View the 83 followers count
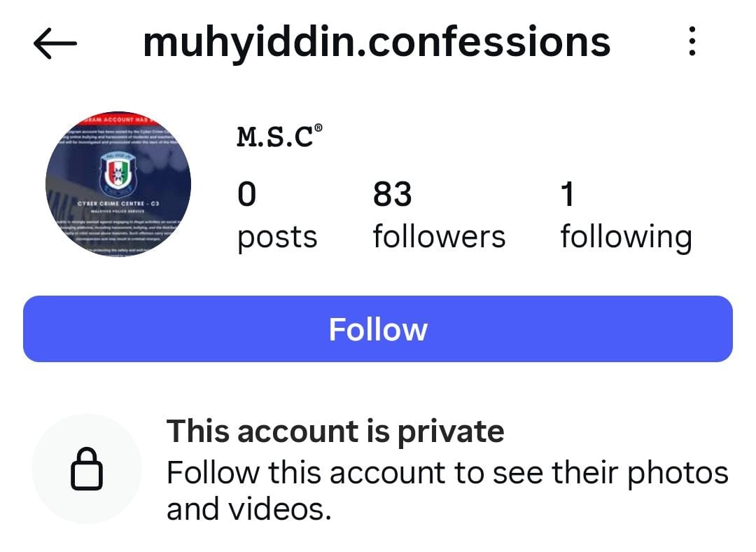The height and width of the screenshot is (552, 756). click(x=393, y=195)
